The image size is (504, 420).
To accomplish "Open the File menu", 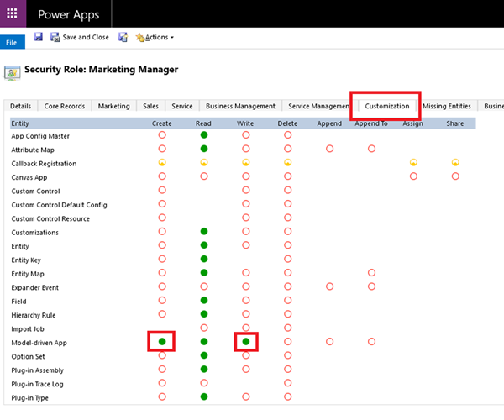I will click(x=12, y=42).
